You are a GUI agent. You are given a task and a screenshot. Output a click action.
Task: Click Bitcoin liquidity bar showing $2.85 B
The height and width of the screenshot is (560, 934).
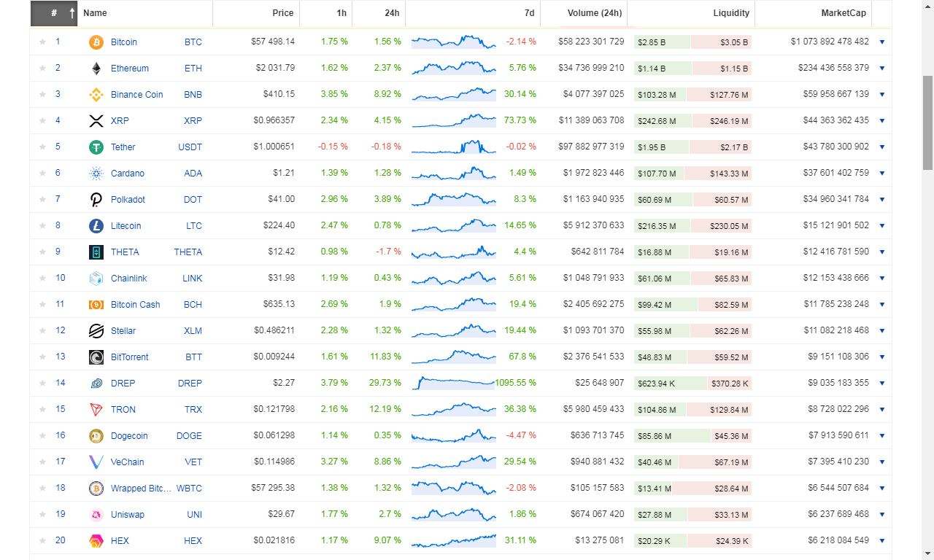coord(662,42)
